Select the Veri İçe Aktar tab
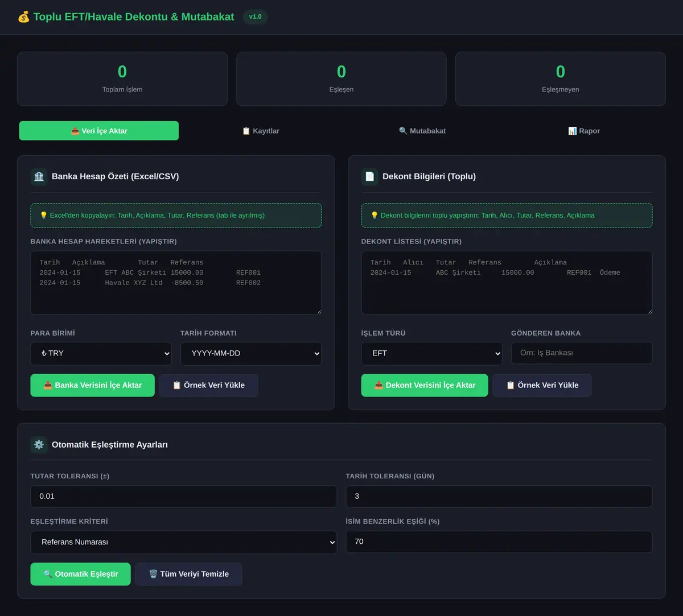This screenshot has height=616, width=683. click(99, 131)
